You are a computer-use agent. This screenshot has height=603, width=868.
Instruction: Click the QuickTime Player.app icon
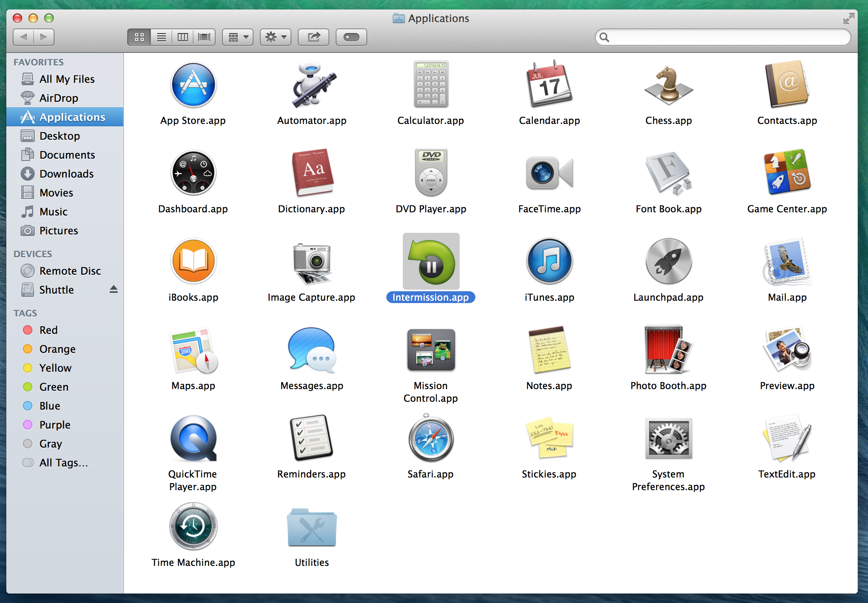193,438
